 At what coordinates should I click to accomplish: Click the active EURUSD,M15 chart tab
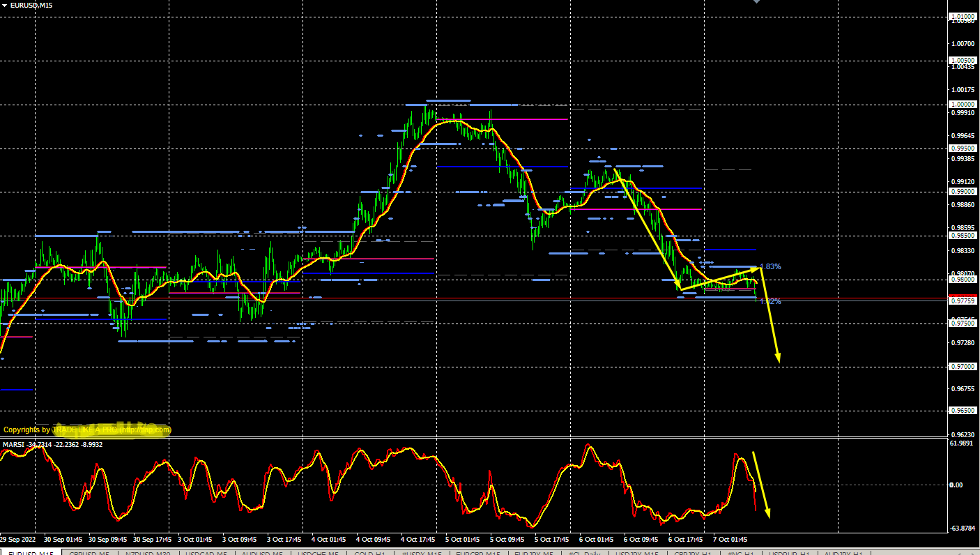pos(30,553)
